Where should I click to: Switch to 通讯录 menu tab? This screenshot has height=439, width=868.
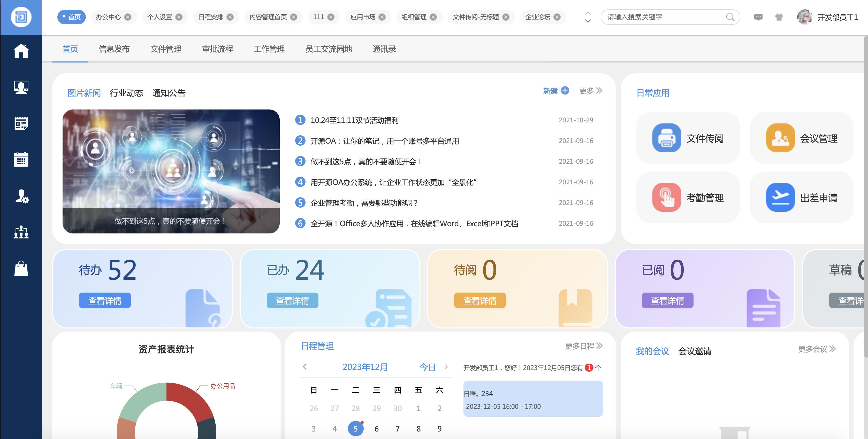pos(384,49)
